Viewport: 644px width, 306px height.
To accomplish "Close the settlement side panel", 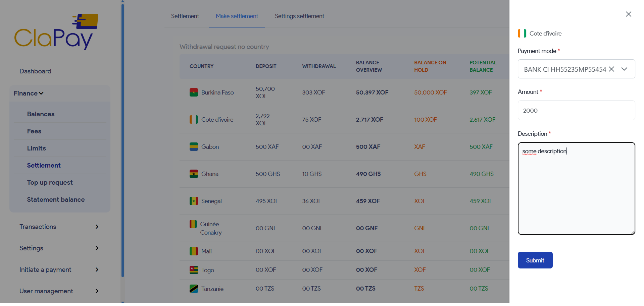I will pyautogui.click(x=628, y=14).
